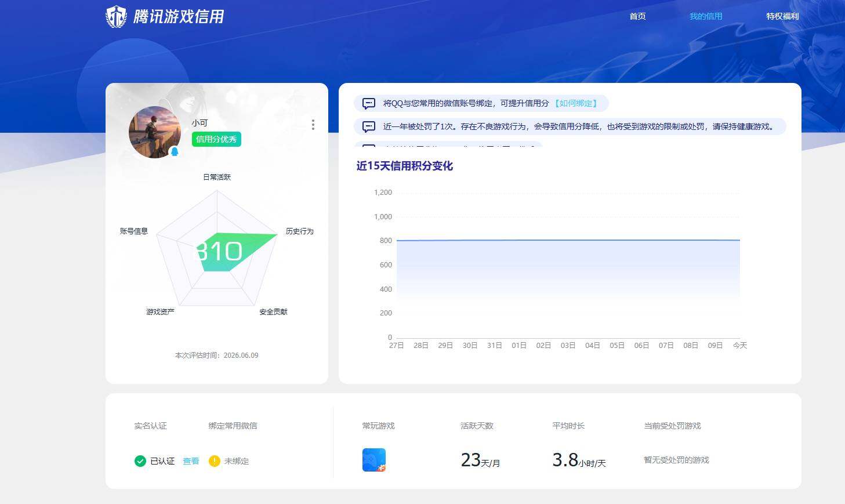Click chat icon beside QQ binding notice

(x=369, y=104)
